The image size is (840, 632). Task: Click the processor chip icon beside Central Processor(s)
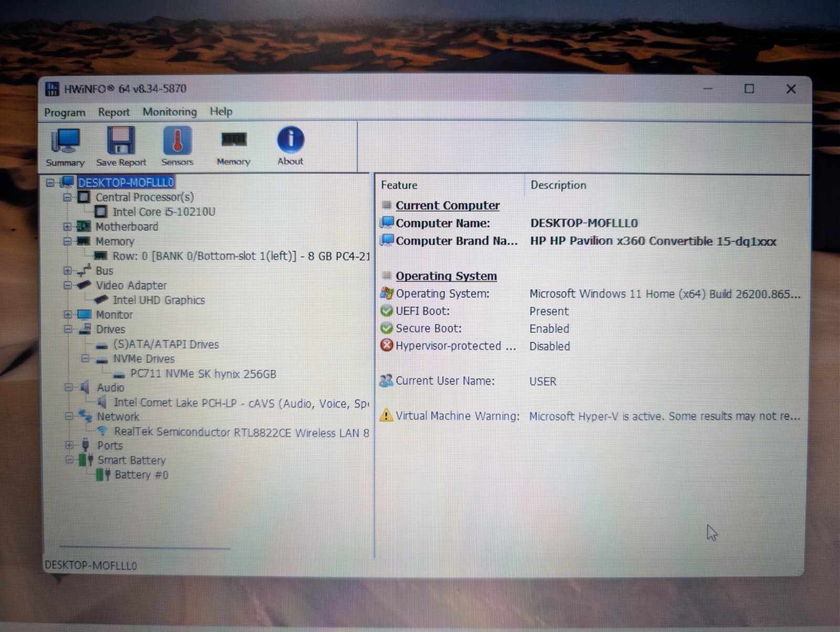pyautogui.click(x=83, y=197)
